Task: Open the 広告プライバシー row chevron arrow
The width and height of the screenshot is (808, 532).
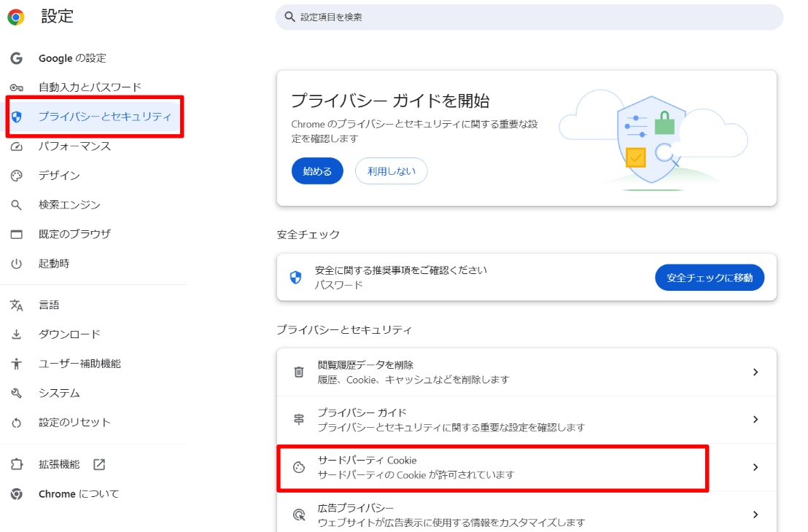Action: (755, 515)
